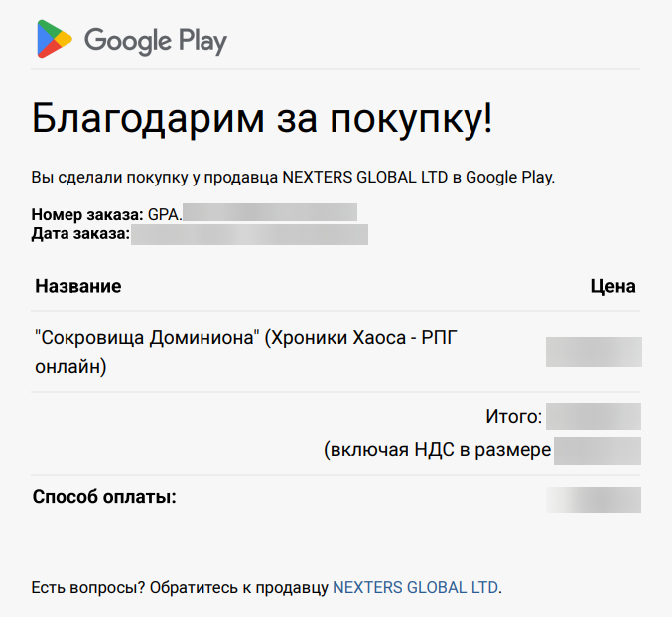The image size is (672, 617).
Task: Click the "Дата заказа:" label
Action: (80, 234)
